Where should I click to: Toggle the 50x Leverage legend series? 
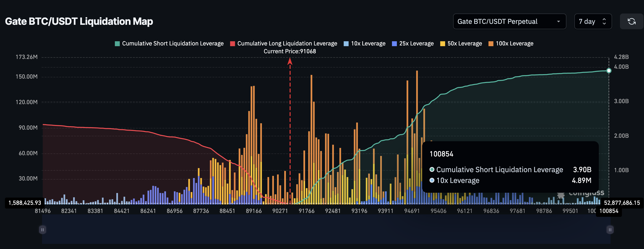point(461,43)
